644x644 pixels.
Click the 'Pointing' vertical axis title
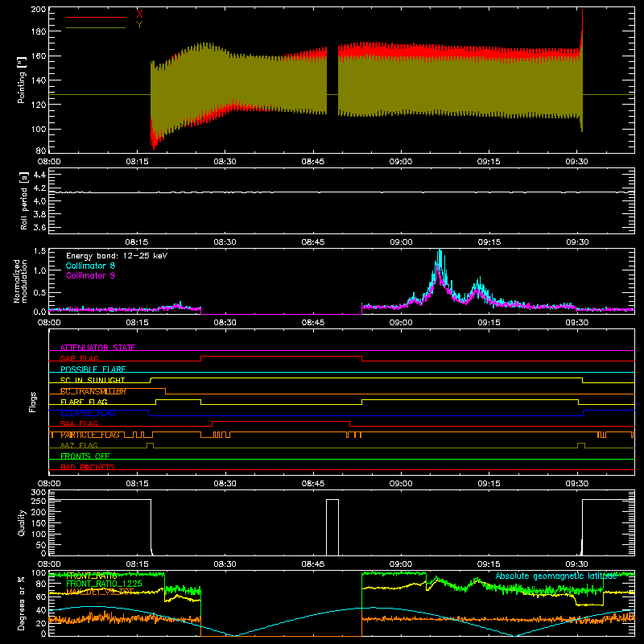[22, 80]
